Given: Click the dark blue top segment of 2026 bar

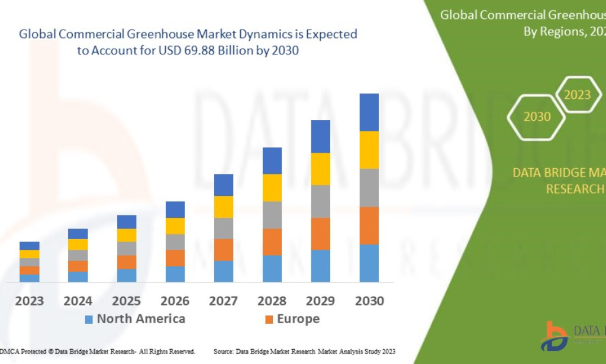Looking at the screenshot, I should click(175, 210).
